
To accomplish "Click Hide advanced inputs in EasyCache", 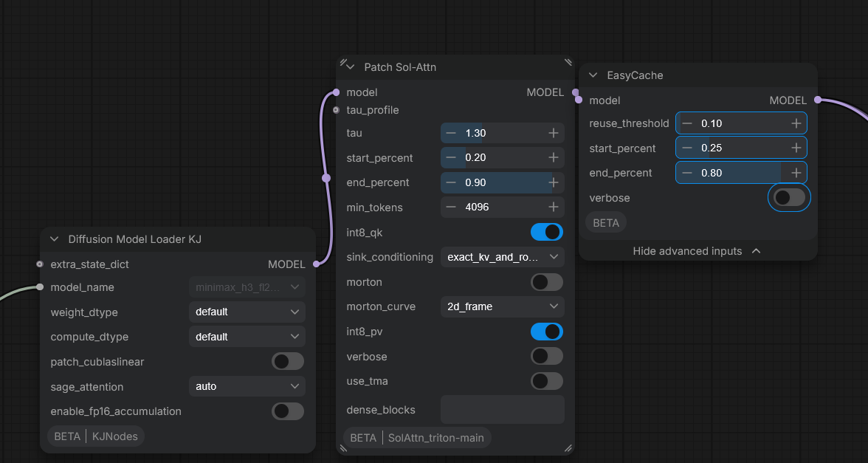I will [x=697, y=251].
